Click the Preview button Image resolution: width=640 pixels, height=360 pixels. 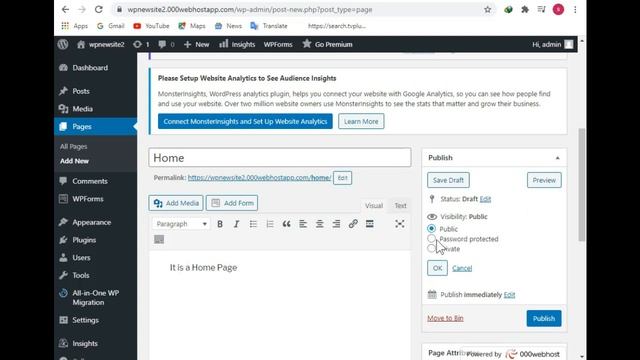[x=544, y=180]
